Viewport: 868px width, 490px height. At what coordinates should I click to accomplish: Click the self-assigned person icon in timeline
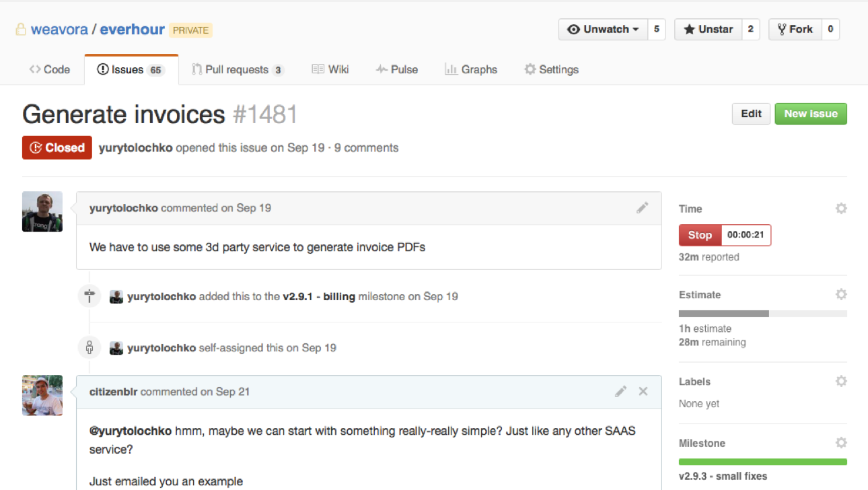click(x=89, y=348)
